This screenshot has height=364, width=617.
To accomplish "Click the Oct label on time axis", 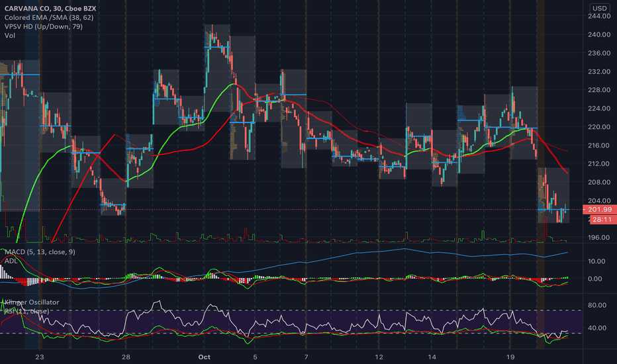I will point(204,357).
